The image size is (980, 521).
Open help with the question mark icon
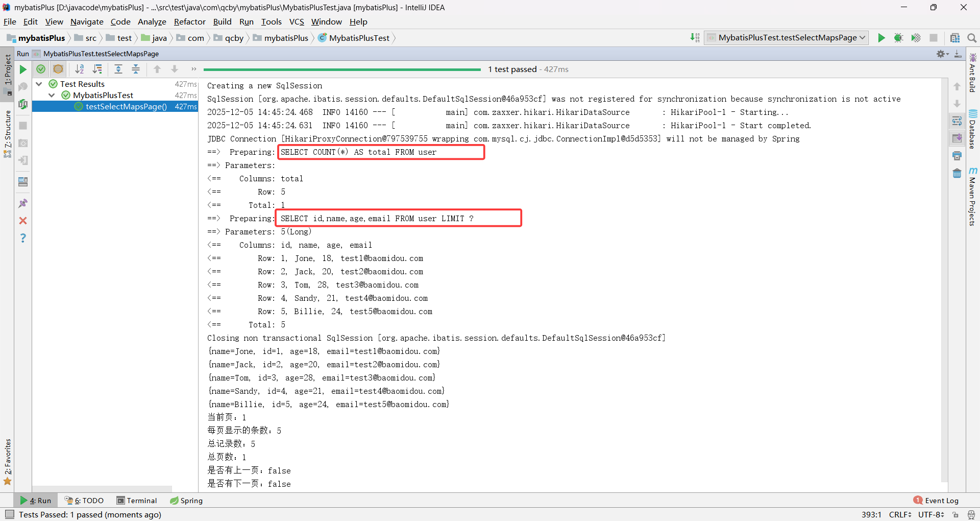[x=23, y=238]
